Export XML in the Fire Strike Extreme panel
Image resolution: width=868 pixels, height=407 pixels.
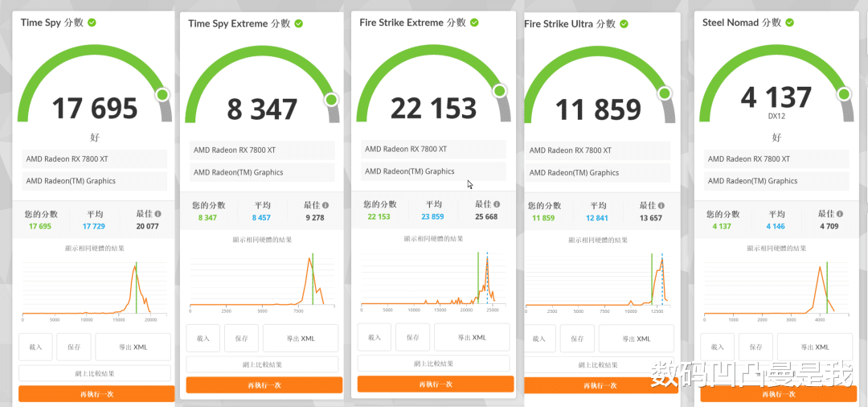point(473,337)
